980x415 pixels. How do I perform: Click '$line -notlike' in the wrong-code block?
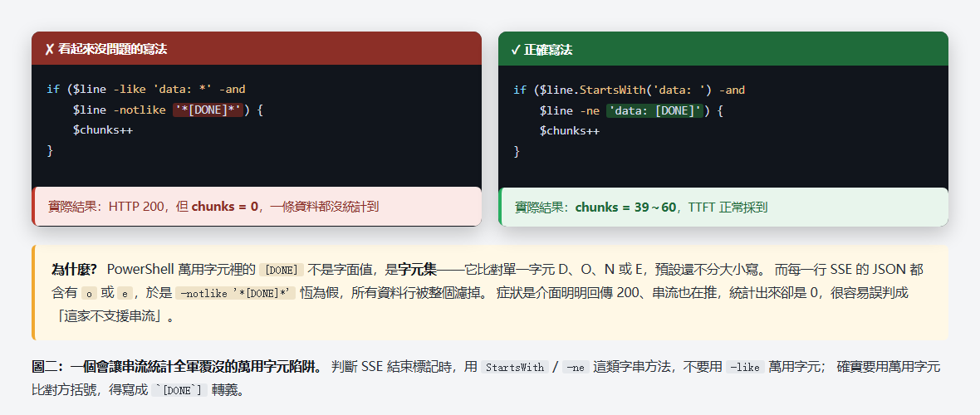click(119, 110)
